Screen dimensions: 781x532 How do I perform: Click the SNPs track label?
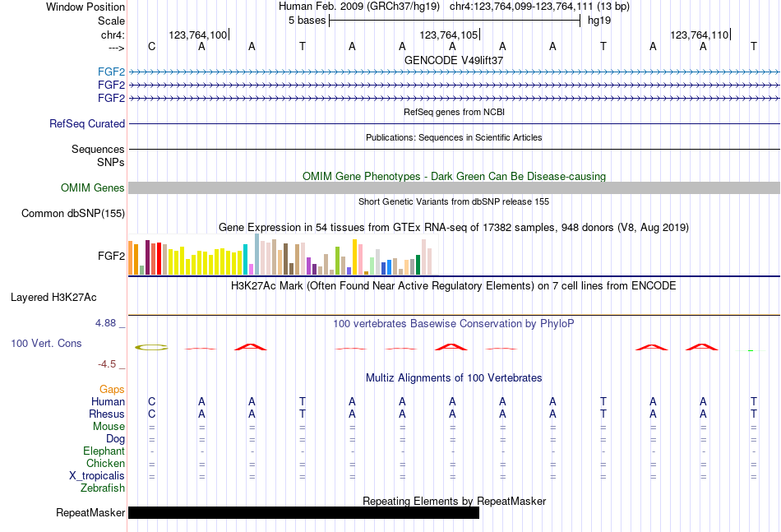(x=111, y=162)
